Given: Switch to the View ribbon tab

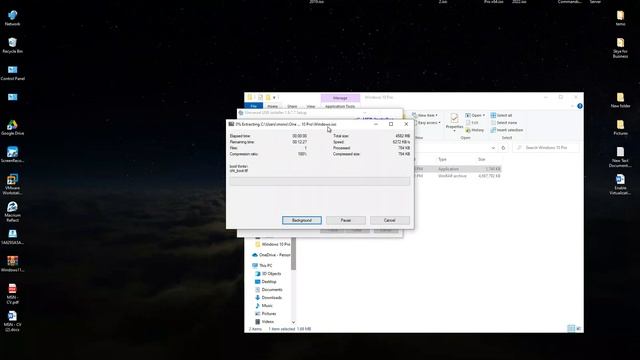Looking at the screenshot, I should [311, 106].
